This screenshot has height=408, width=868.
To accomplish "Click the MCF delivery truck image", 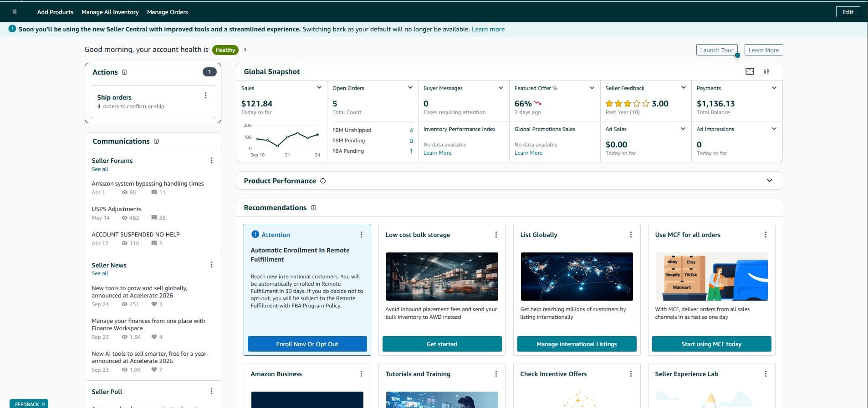I will click(x=712, y=277).
